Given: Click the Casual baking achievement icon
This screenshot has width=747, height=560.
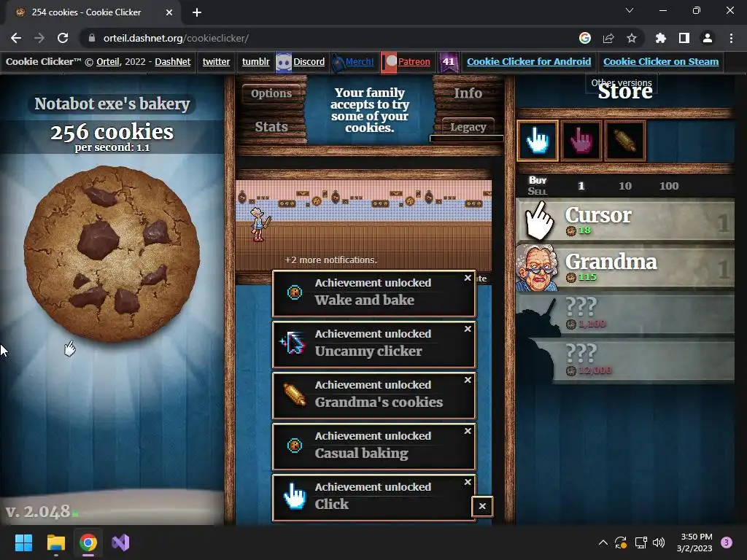Looking at the screenshot, I should 295,446.
